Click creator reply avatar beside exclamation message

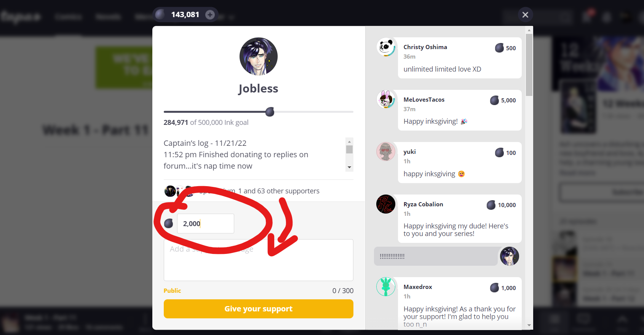coord(509,256)
